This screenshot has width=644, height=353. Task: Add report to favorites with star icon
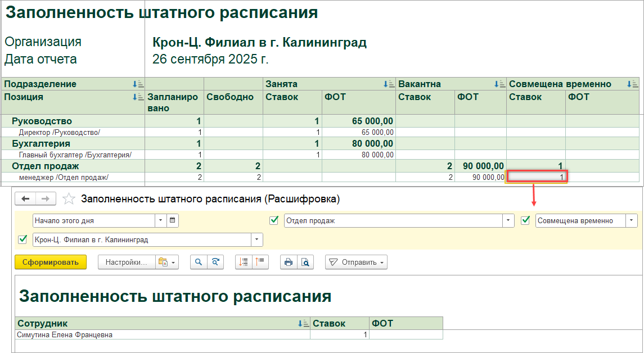(x=69, y=198)
